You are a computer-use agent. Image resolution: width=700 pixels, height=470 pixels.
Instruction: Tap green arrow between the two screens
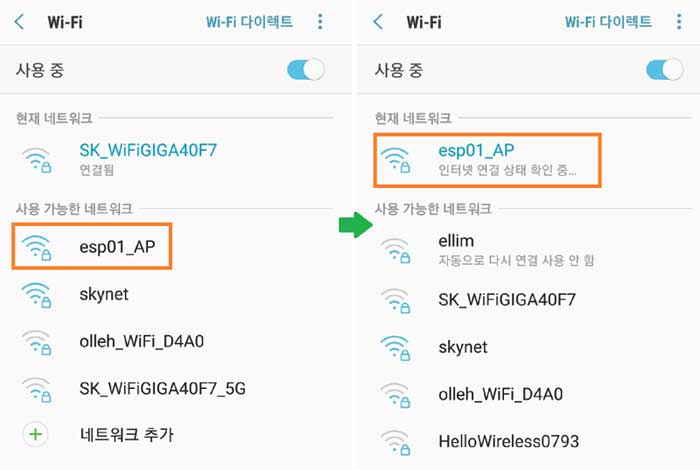[x=355, y=225]
